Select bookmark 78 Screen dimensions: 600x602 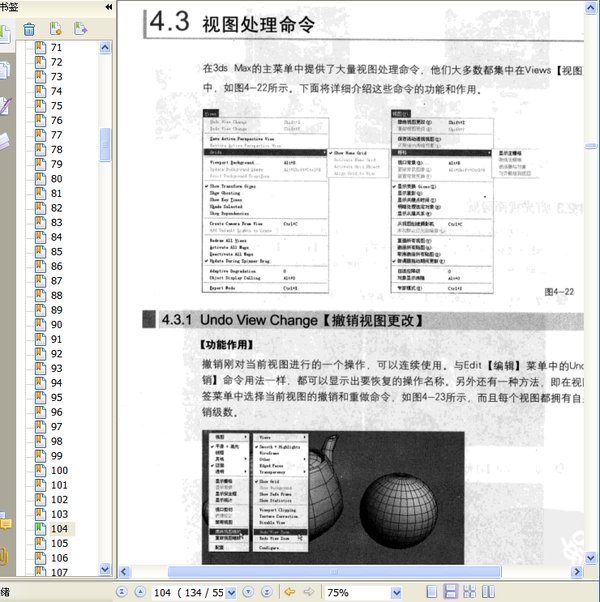click(x=56, y=149)
